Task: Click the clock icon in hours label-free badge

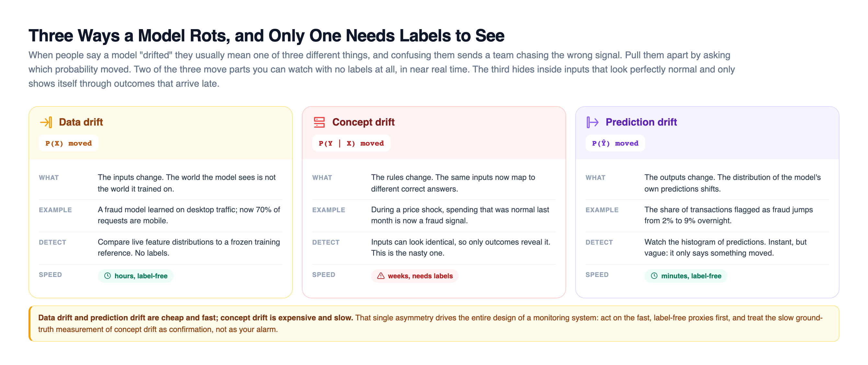Action: pos(108,276)
